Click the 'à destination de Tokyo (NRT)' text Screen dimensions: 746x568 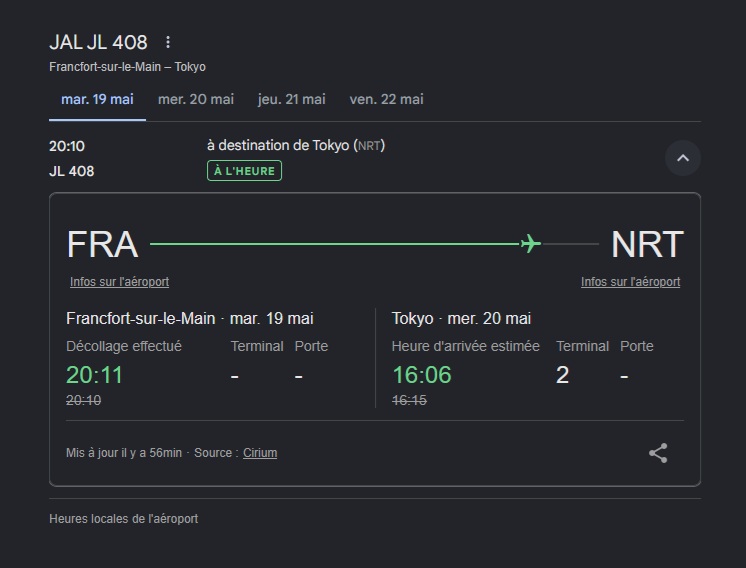[x=296, y=145]
